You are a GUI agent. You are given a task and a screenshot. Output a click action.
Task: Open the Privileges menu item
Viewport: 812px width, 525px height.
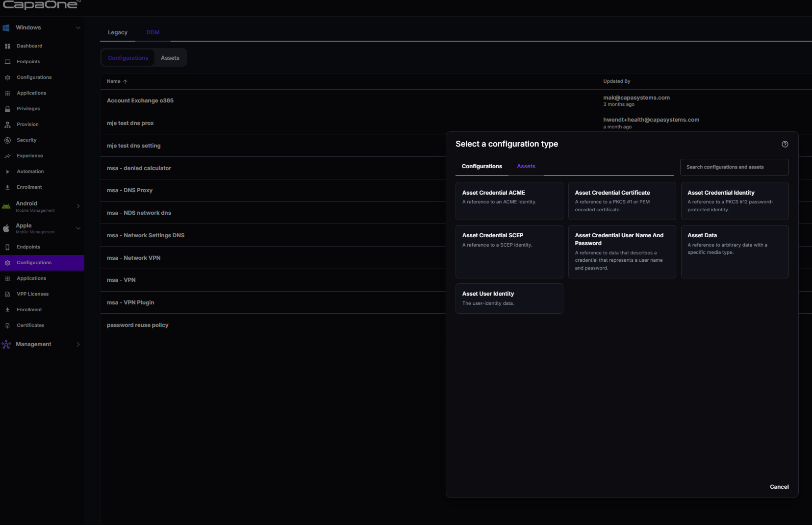point(42,109)
